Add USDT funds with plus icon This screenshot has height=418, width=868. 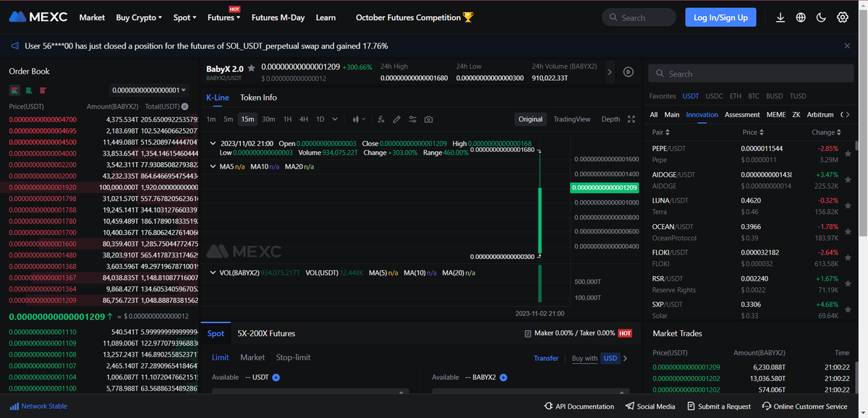click(276, 378)
